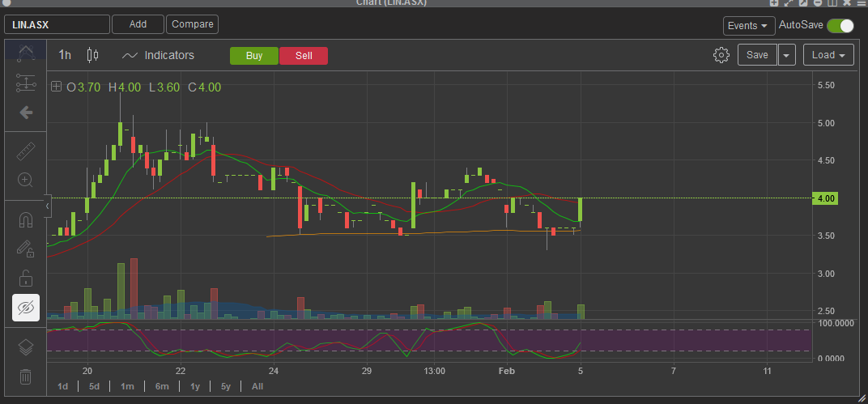Click the left arrow drawing tool
This screenshot has height=404, width=868.
25,113
